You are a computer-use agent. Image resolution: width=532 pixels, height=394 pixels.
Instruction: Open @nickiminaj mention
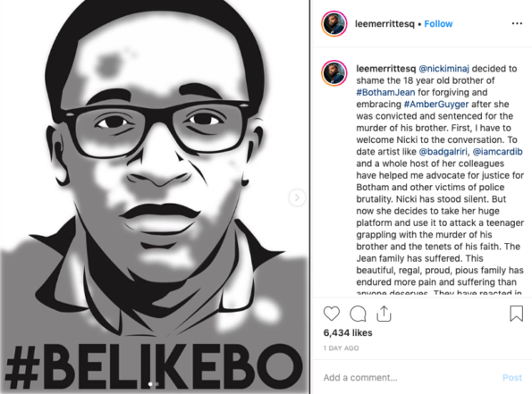443,69
